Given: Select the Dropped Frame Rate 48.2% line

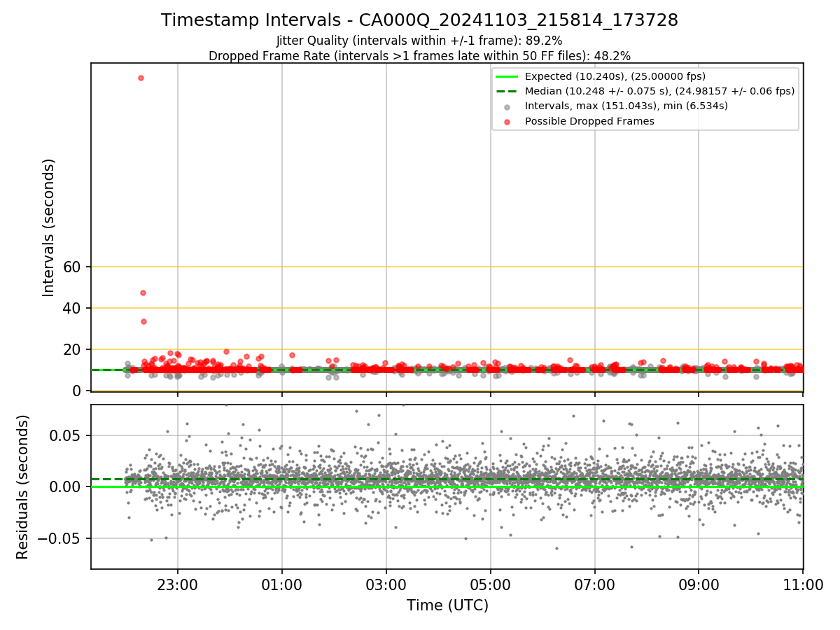Looking at the screenshot, I should click(419, 55).
